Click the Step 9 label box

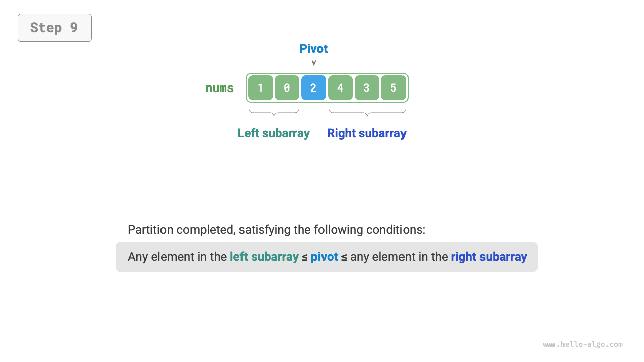point(54,28)
